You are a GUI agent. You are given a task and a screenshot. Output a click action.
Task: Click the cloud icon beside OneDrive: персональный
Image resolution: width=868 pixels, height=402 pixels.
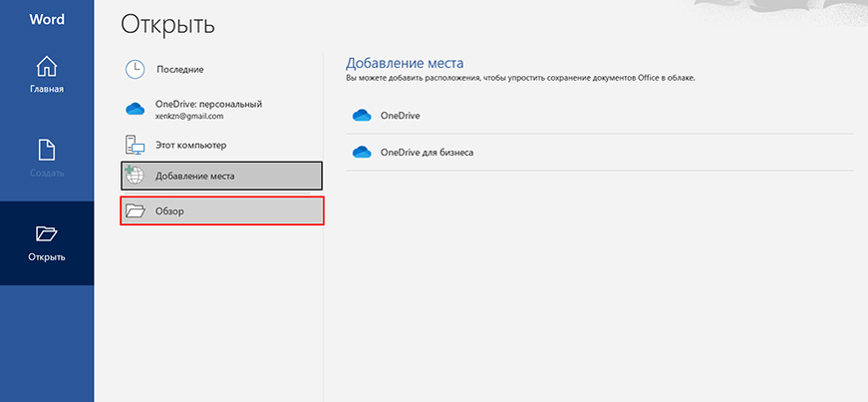point(135,110)
